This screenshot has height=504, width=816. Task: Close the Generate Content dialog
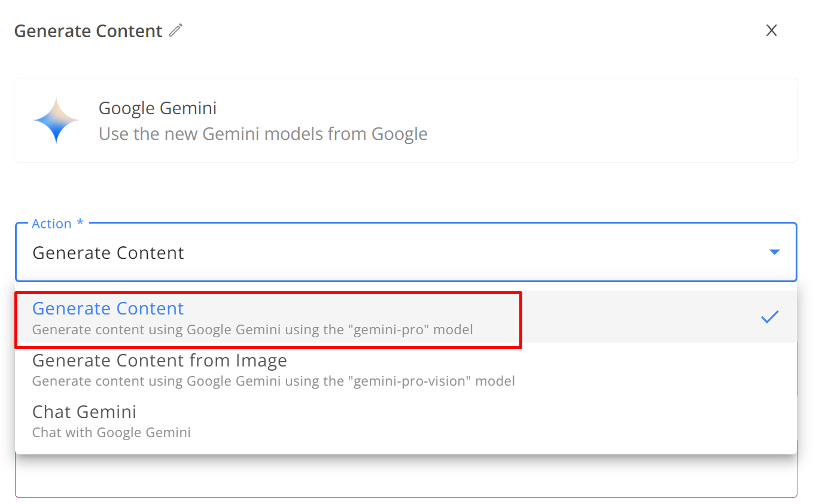pyautogui.click(x=772, y=30)
